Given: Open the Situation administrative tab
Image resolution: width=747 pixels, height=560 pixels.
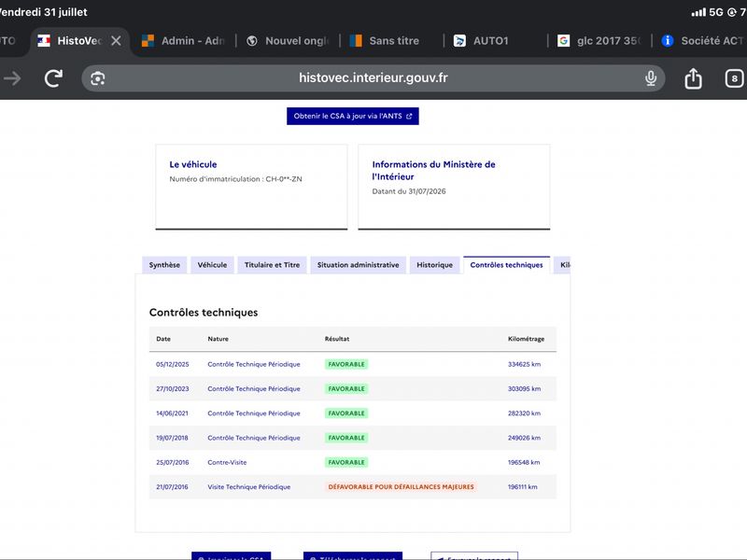Looking at the screenshot, I should point(359,265).
